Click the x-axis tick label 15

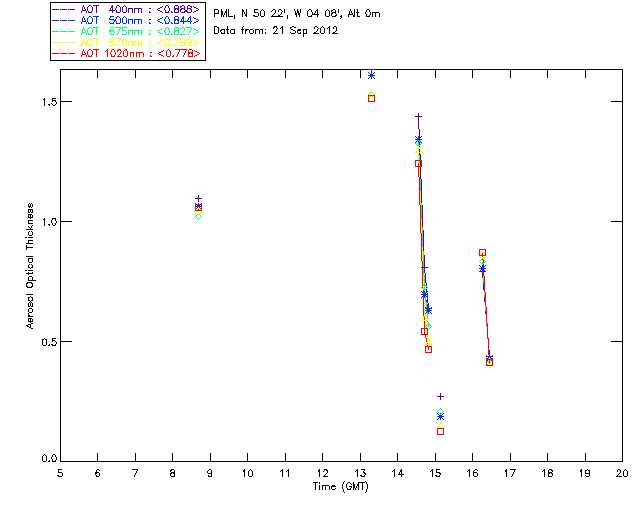click(435, 473)
